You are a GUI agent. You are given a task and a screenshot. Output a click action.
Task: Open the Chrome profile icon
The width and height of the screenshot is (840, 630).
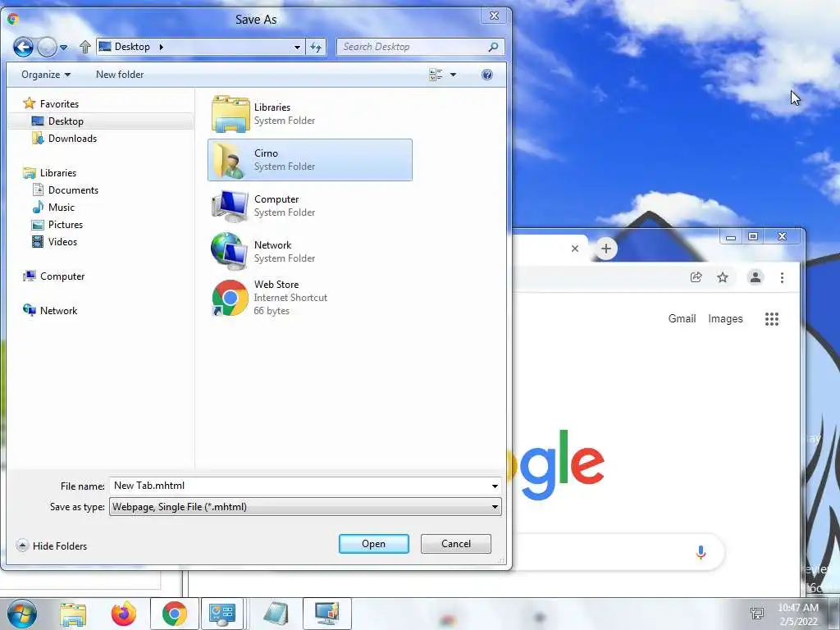756,277
